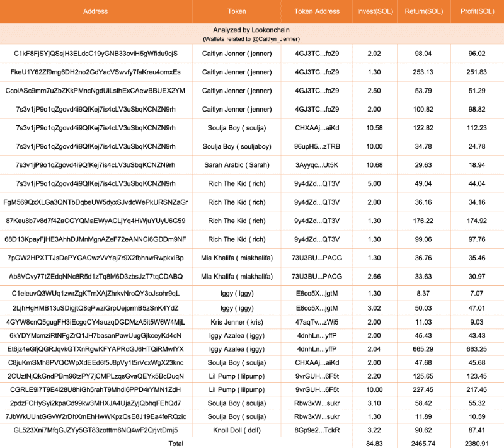Select wallet address starting with C1kF8FjSYjQSsjH3
The width and height of the screenshot is (504, 448).
point(96,54)
